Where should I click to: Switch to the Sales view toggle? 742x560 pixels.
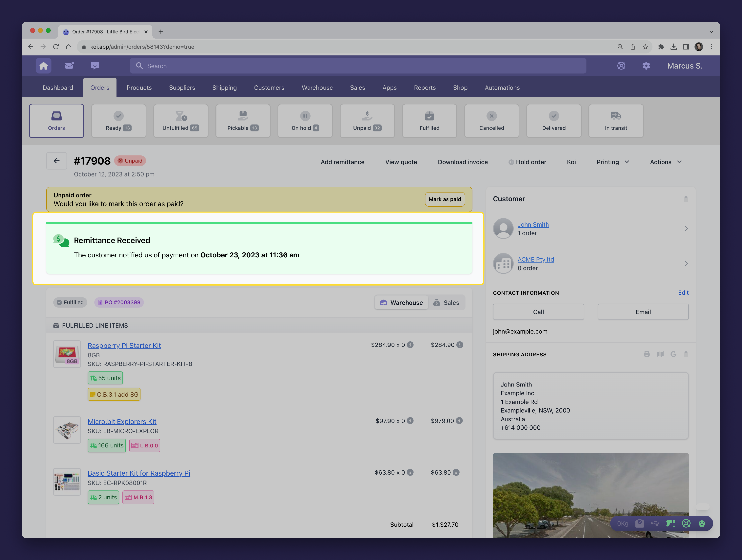pyautogui.click(x=446, y=302)
